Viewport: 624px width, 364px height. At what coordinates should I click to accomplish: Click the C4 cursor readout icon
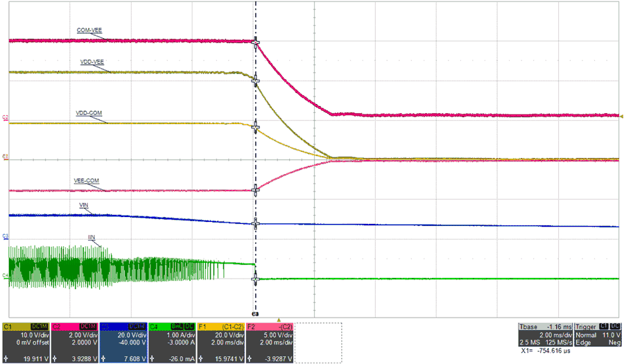(x=152, y=359)
